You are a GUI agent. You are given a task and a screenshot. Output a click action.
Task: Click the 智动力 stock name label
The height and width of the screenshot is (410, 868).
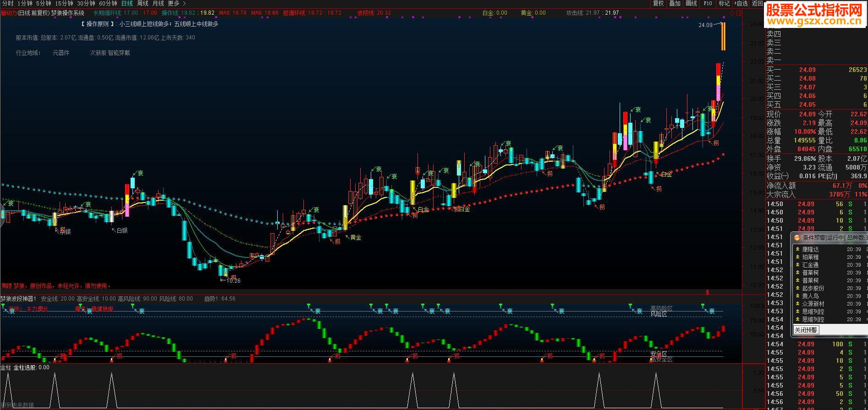pos(9,13)
